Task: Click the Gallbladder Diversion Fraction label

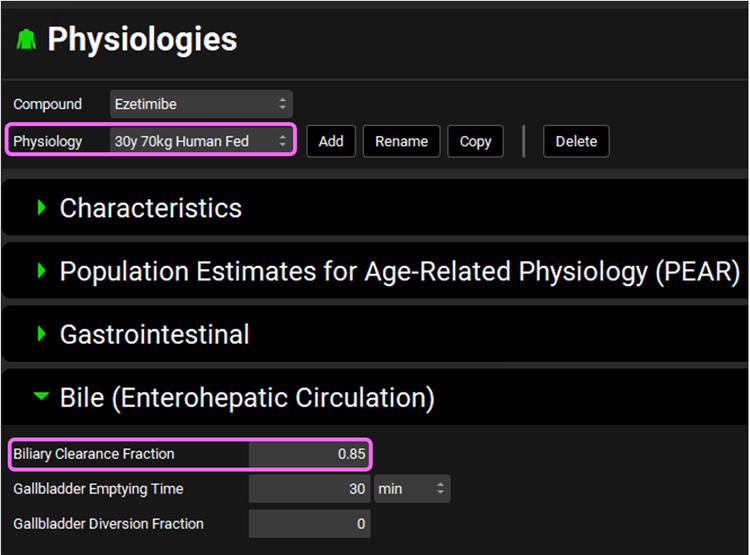Action: point(108,524)
